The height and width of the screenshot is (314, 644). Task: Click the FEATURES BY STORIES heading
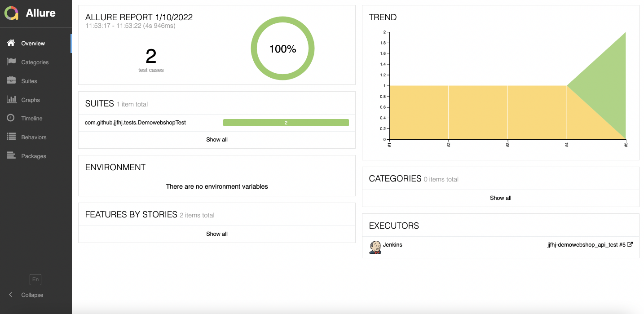click(131, 214)
